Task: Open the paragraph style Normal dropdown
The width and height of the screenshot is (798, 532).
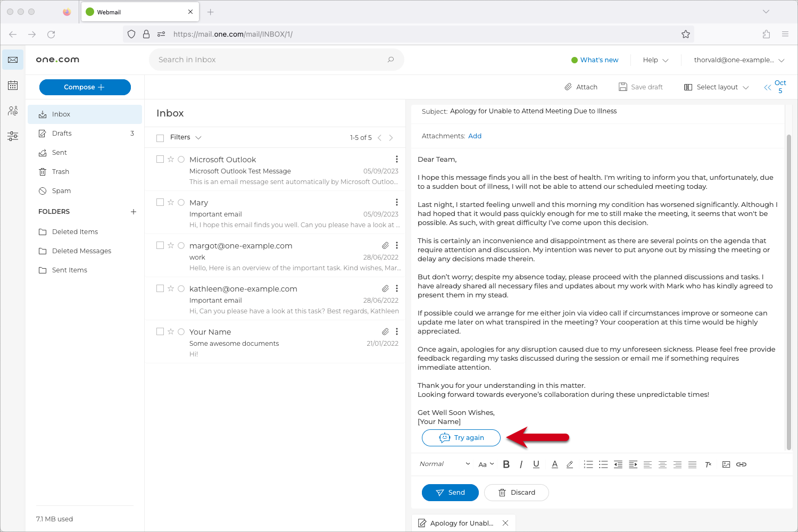Action: click(443, 464)
